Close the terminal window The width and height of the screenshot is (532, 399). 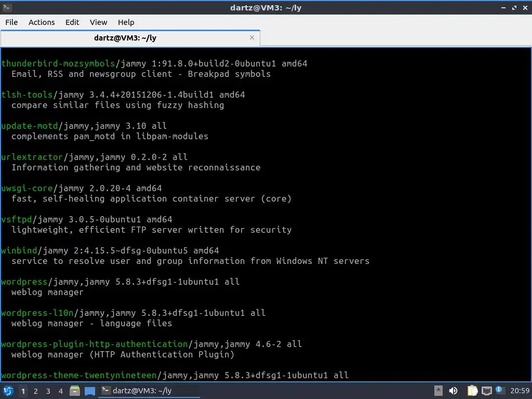click(525, 7)
